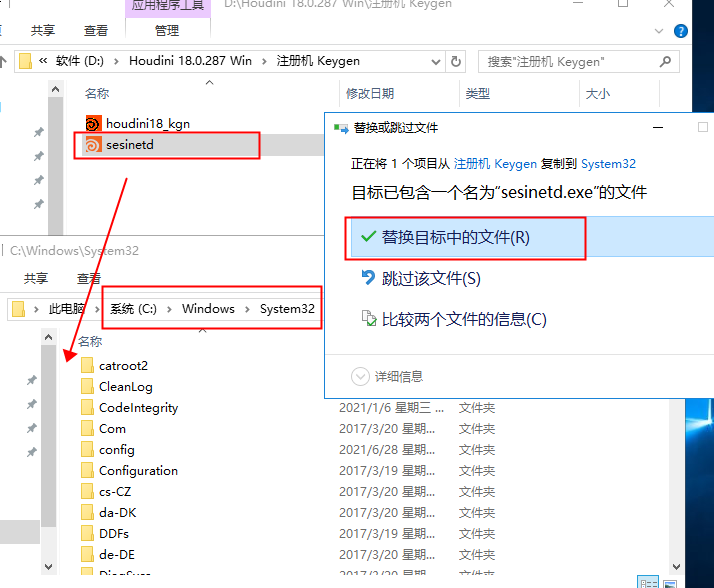Choose 跳过该文件(S) option
The width and height of the screenshot is (714, 588).
click(x=431, y=278)
